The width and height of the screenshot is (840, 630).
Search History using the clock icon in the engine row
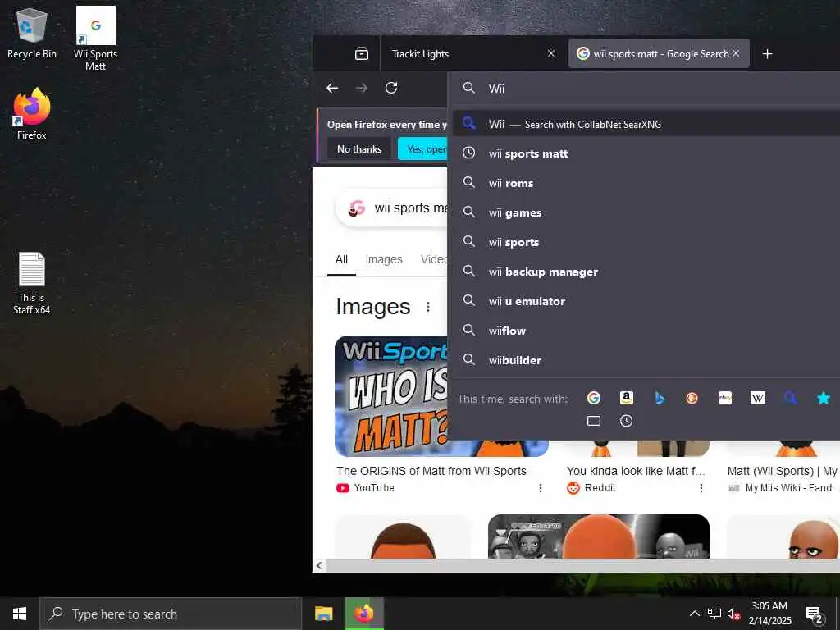pos(626,421)
